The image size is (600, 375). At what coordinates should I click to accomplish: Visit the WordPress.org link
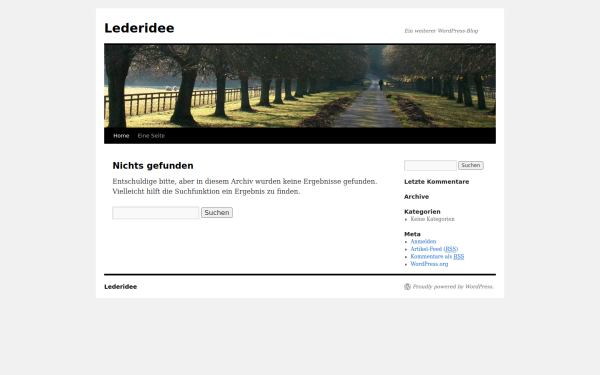429,264
